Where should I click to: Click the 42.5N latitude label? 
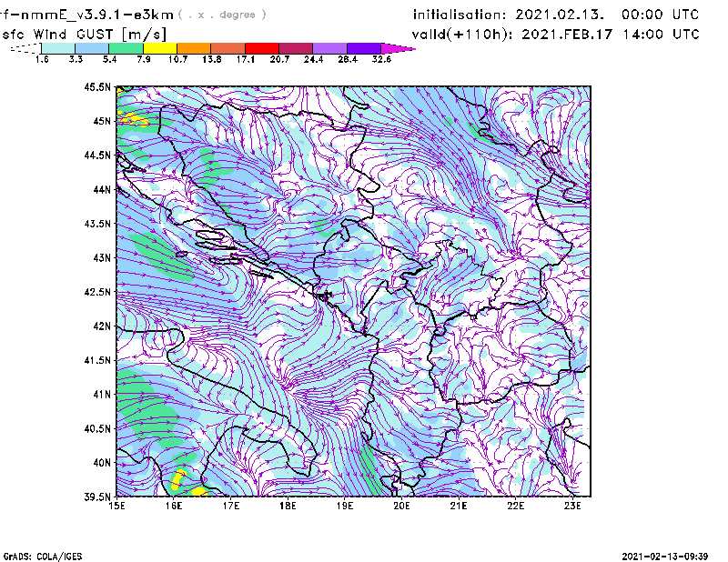97,292
